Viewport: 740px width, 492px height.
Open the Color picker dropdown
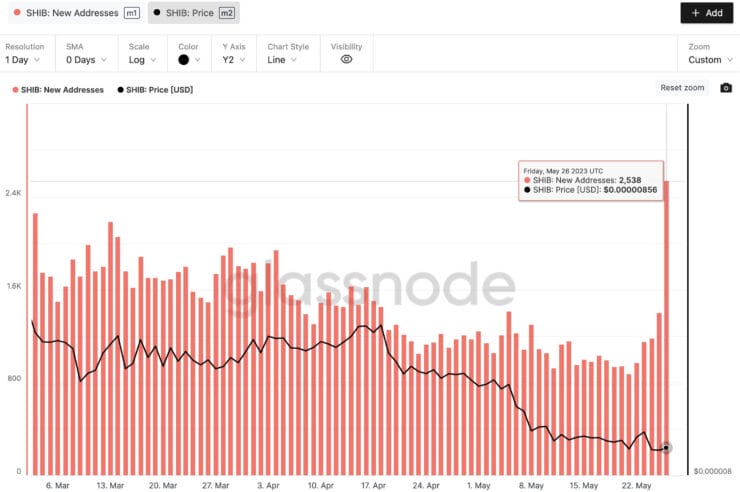(189, 60)
